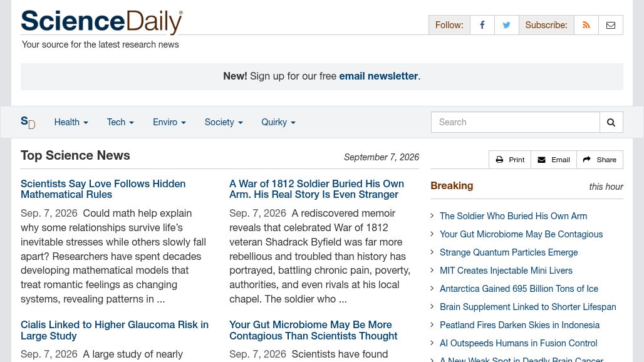Viewport: 644px width, 362px height.
Task: Share the page using the Share button
Action: coord(600,160)
